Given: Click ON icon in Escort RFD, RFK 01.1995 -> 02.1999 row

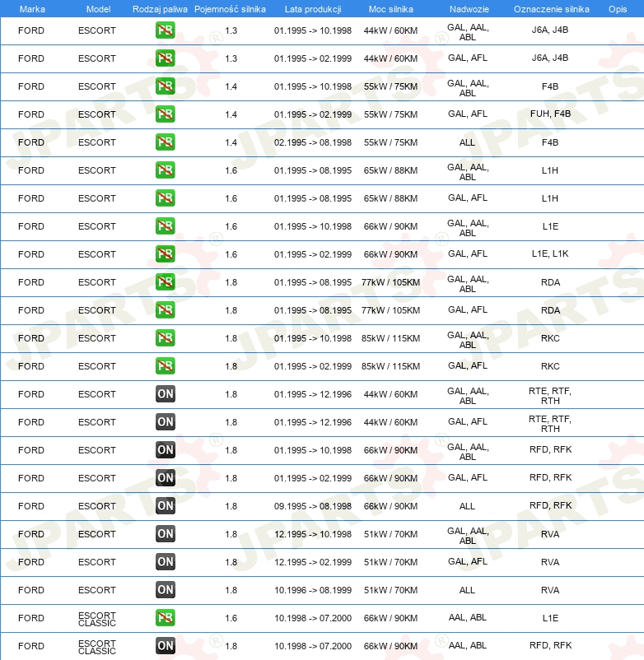Looking at the screenshot, I should (165, 478).
